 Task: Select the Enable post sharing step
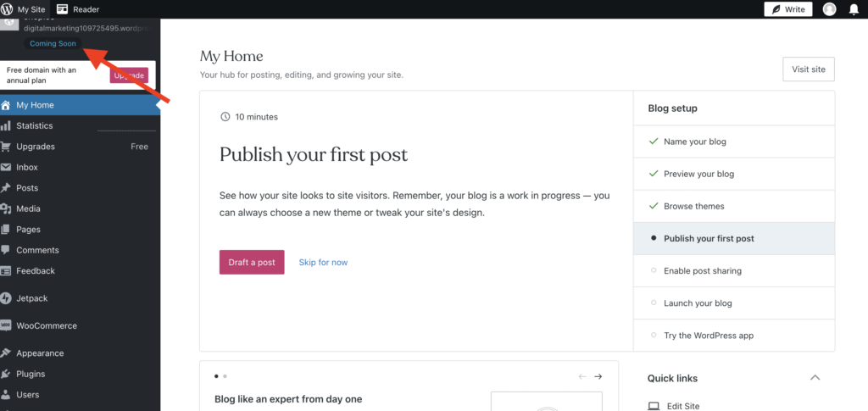click(702, 271)
